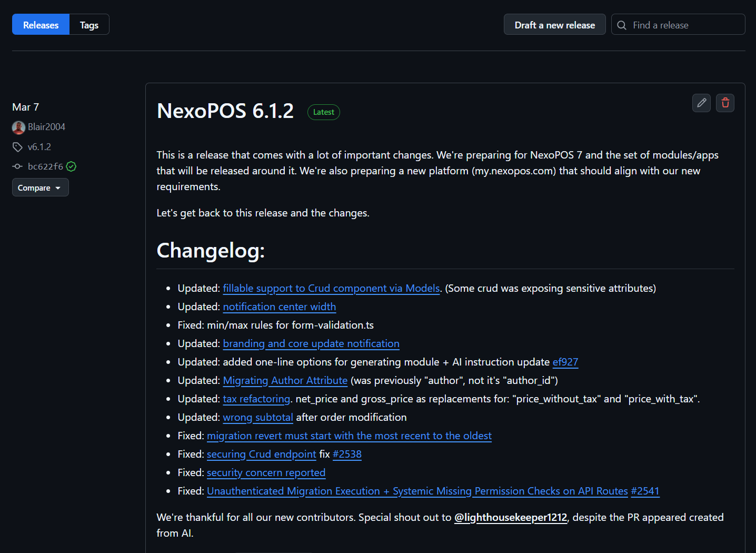Open the security concern reported link
This screenshot has width=756, height=553.
266,473
